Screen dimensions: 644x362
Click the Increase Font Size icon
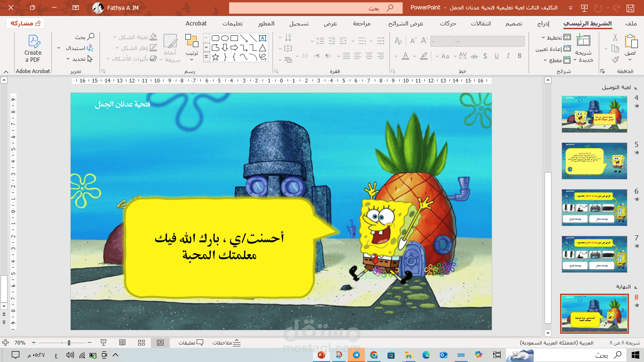point(425,41)
